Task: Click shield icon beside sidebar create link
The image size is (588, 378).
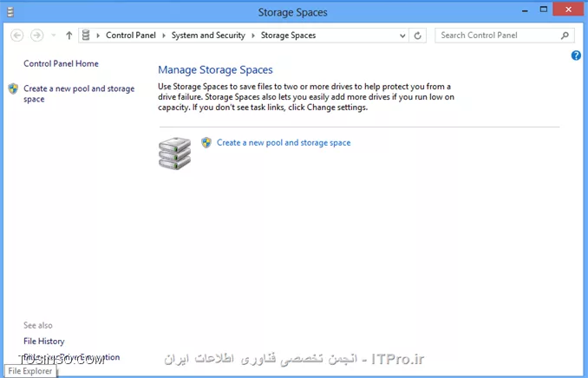Action: 13,89
